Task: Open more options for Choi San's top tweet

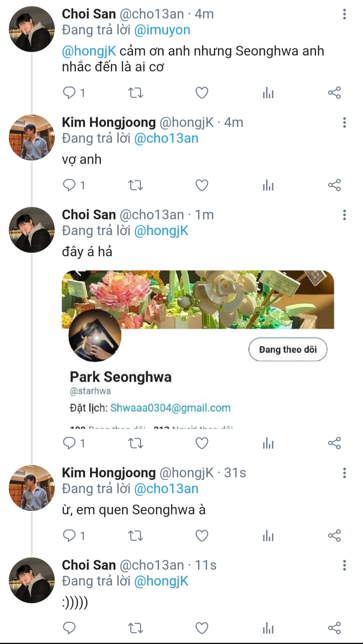Action: (x=344, y=14)
